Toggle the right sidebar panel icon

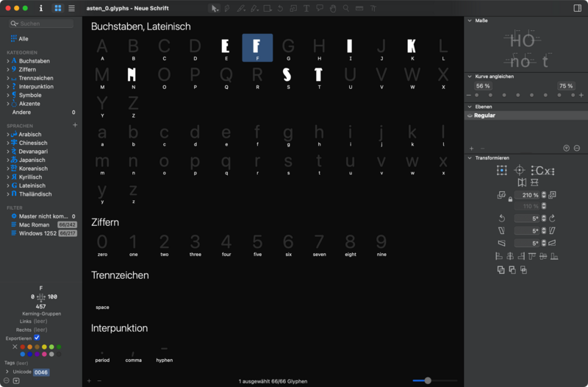577,8
